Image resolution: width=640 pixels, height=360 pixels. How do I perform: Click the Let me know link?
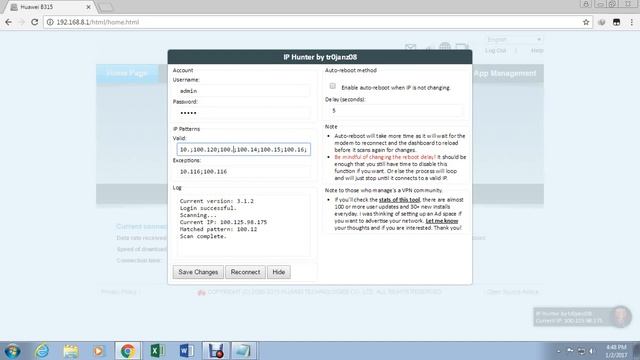[x=442, y=221]
